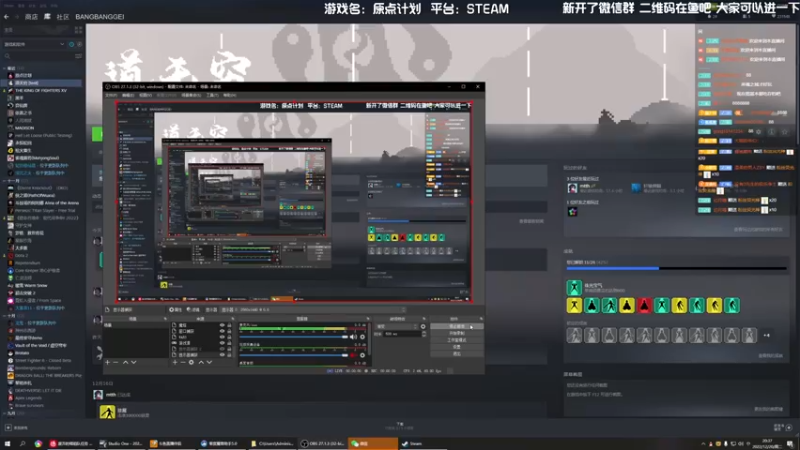Toggle visibility eye of second OBS source
This screenshot has height=450, width=800.
221,331
